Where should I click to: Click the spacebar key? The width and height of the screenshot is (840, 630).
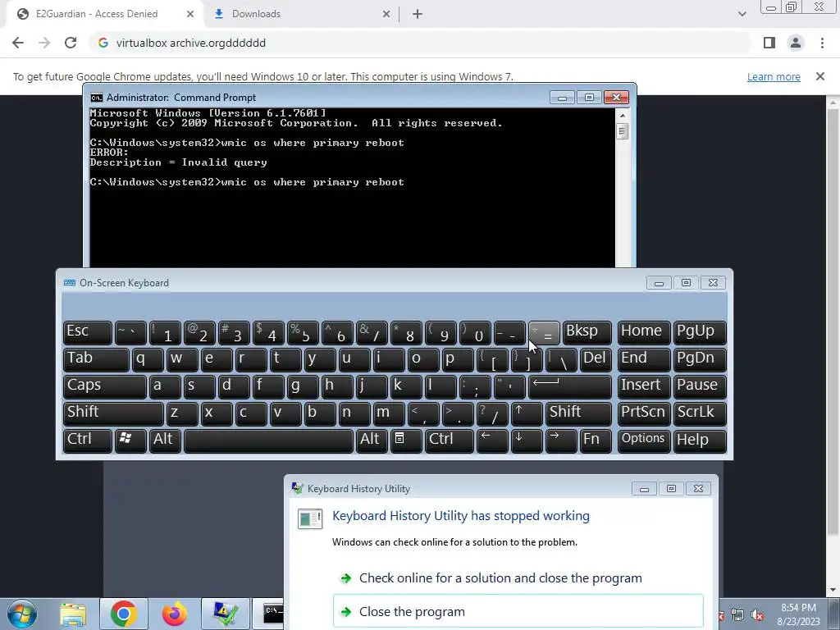click(268, 441)
